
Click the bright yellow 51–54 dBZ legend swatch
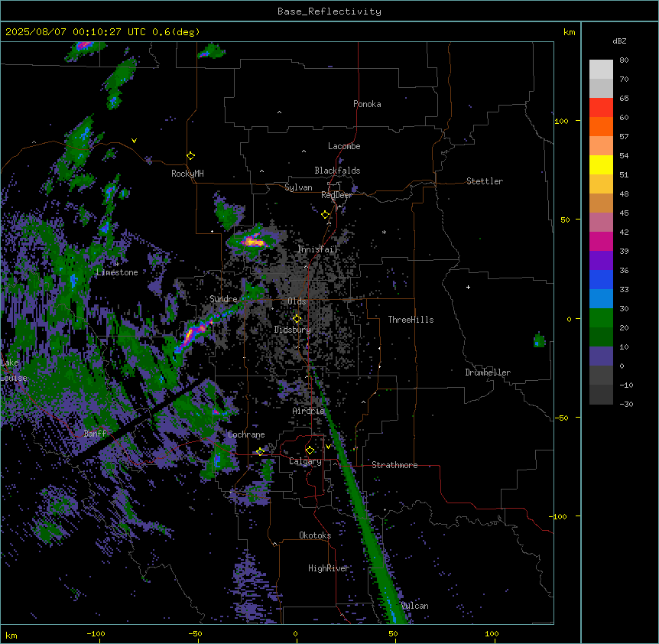(x=601, y=164)
